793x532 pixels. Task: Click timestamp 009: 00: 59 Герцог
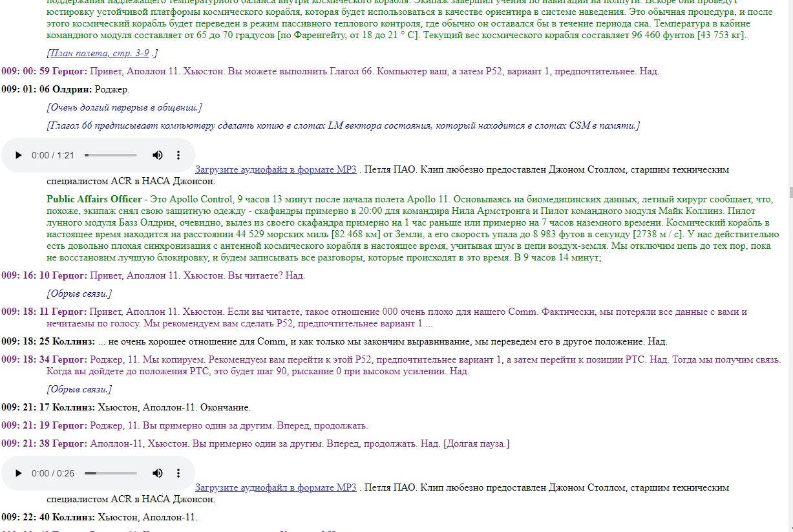click(45, 71)
